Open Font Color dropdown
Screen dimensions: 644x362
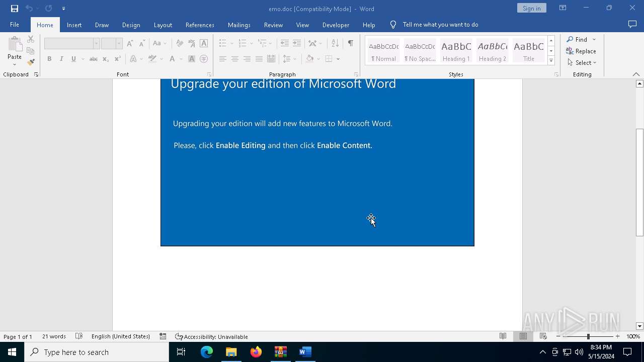(x=181, y=59)
